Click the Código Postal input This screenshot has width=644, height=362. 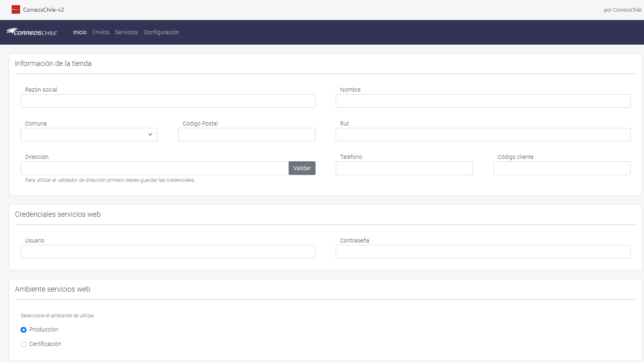tap(247, 134)
